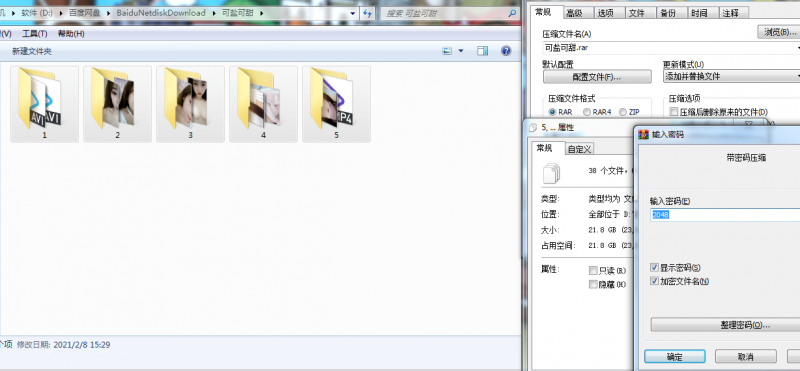Click the WinRAR icon in password dialog title
Screen dimensions: 800x371
[643, 135]
